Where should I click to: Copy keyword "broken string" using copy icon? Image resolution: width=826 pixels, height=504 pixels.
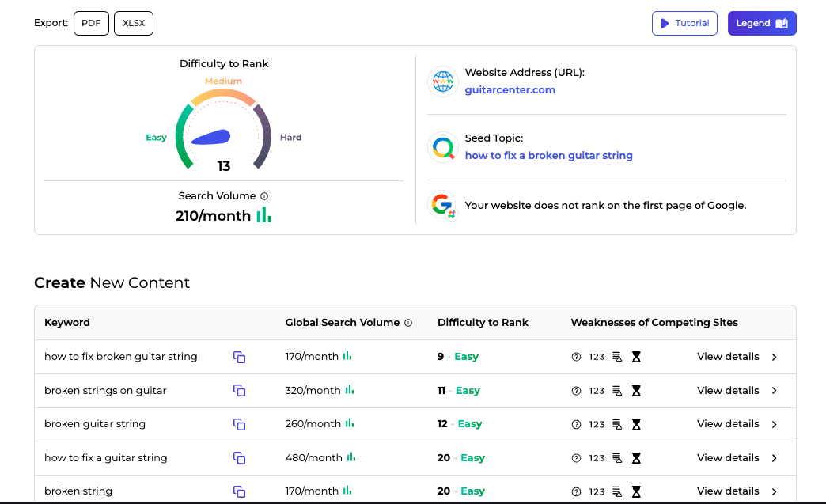point(240,491)
